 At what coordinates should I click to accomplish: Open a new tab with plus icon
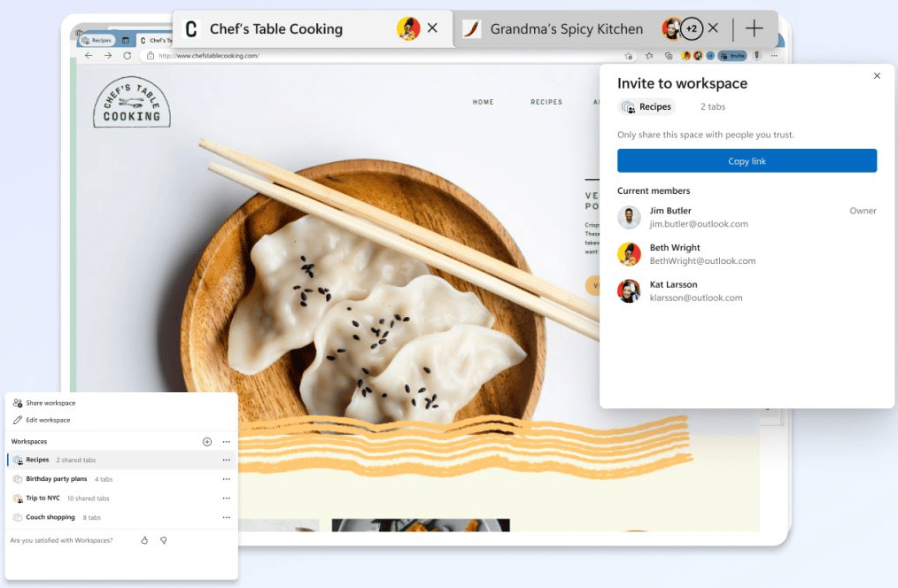point(755,28)
